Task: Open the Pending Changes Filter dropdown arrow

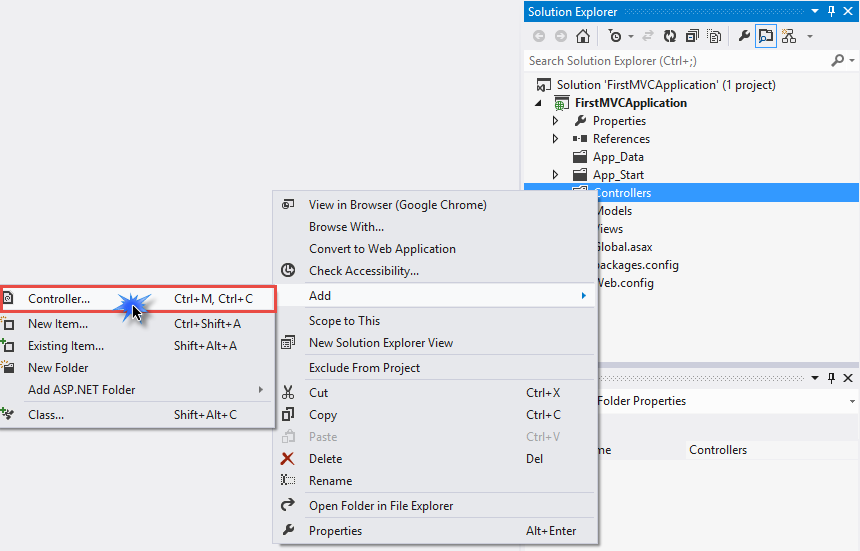Action: pos(631,37)
